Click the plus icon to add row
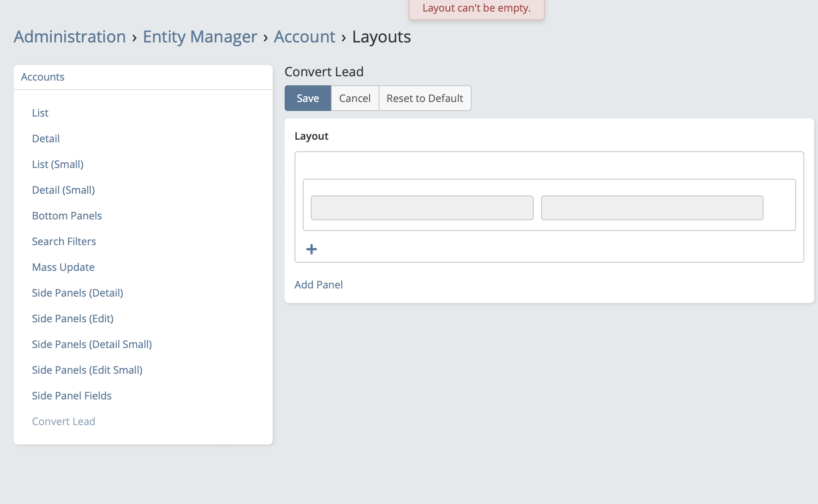This screenshot has width=818, height=504. [312, 249]
